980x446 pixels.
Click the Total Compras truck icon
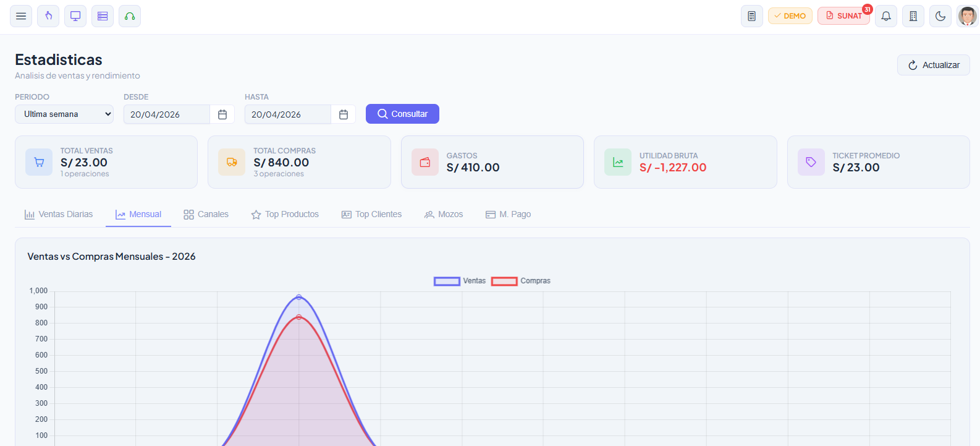click(232, 162)
